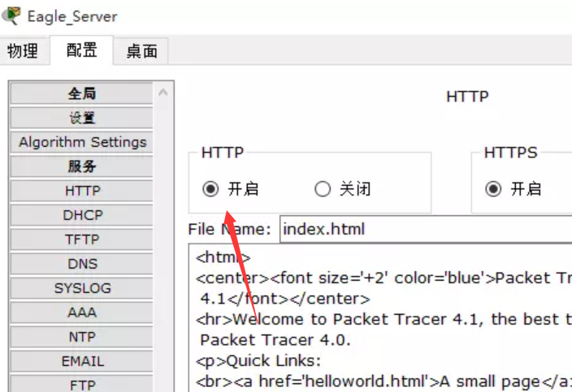Select the HTTP service in sidebar
Screen dimensions: 572x392
pos(82,191)
